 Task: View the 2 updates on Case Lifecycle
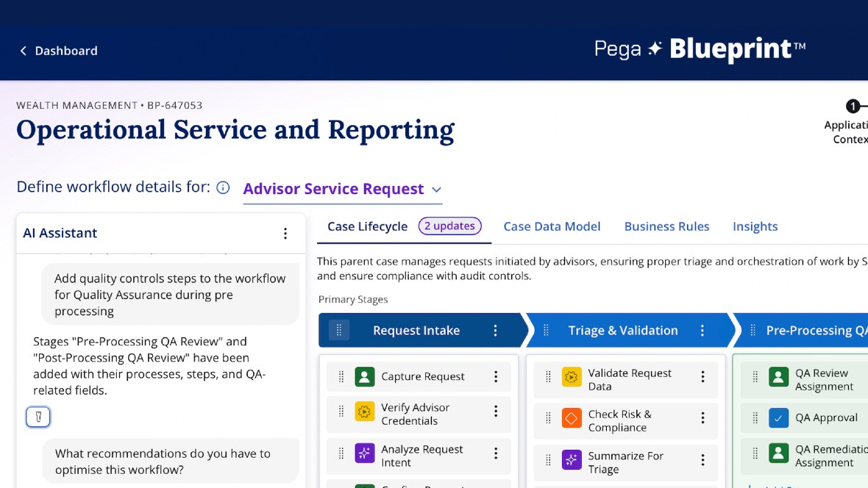click(x=449, y=226)
